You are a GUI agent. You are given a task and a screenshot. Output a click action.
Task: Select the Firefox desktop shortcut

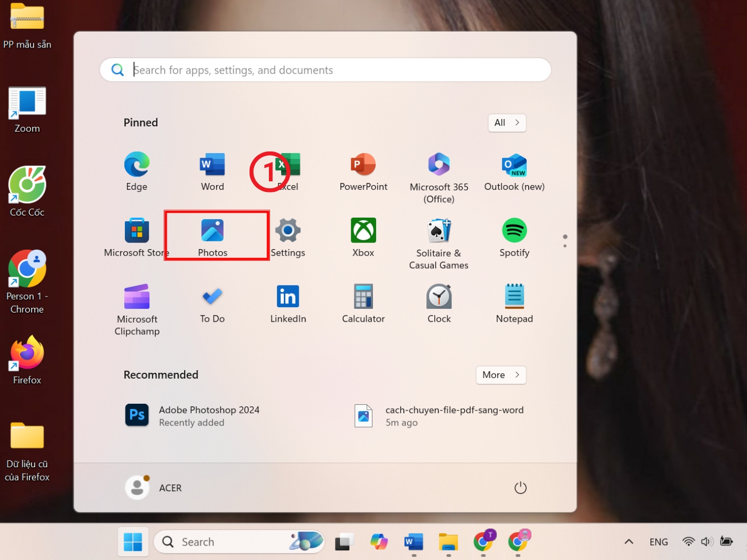tap(27, 360)
